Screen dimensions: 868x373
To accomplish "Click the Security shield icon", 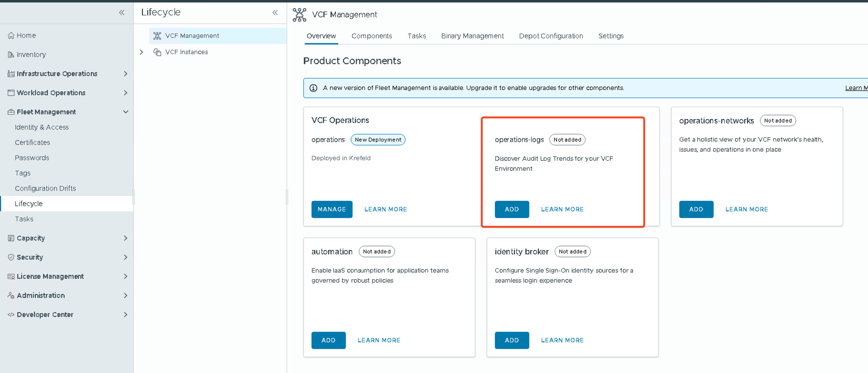I will 11,257.
